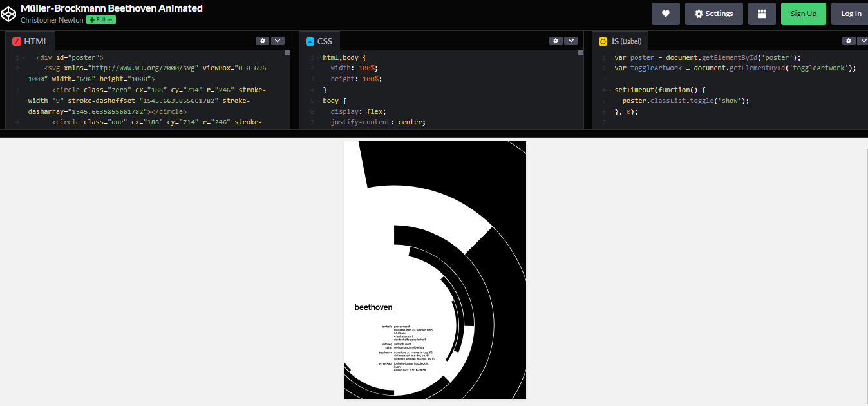Click the green Sign Up button
Viewport: 868px width, 406px height.
click(x=803, y=14)
